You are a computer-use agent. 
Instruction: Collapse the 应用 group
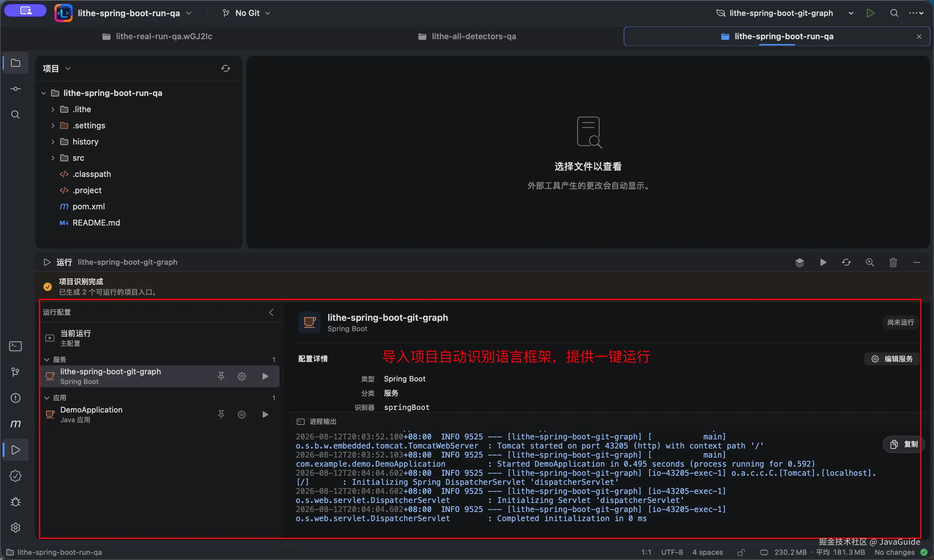click(x=47, y=398)
